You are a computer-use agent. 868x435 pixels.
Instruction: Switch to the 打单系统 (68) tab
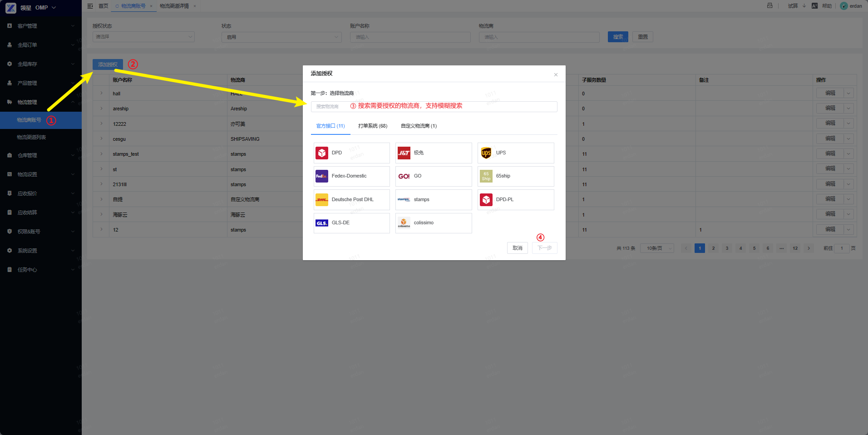pos(373,126)
